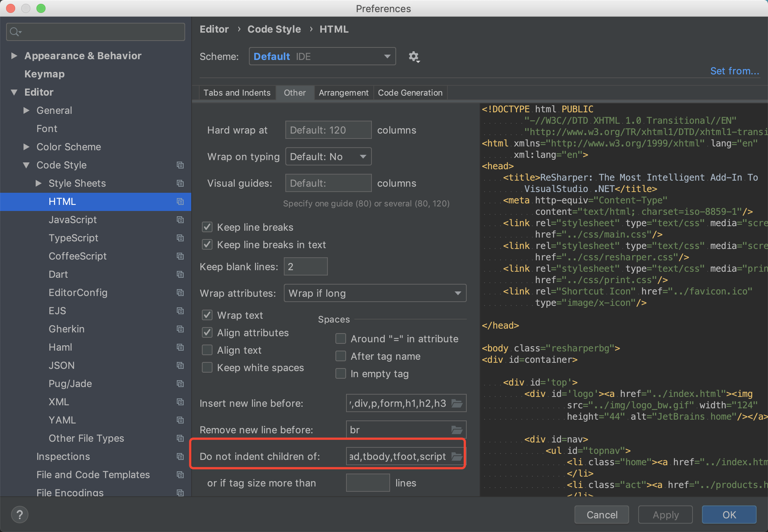Click copy-settings icon beside Inspections
The image size is (768, 532).
[x=180, y=456]
